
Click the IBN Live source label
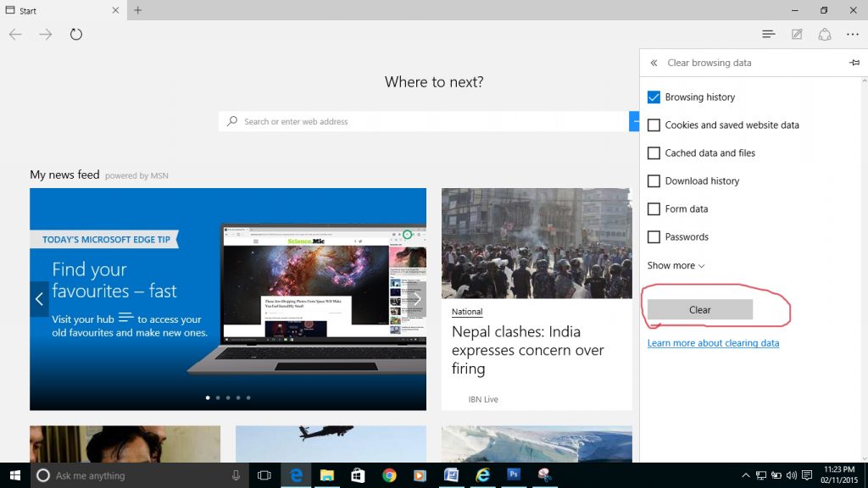coord(482,400)
